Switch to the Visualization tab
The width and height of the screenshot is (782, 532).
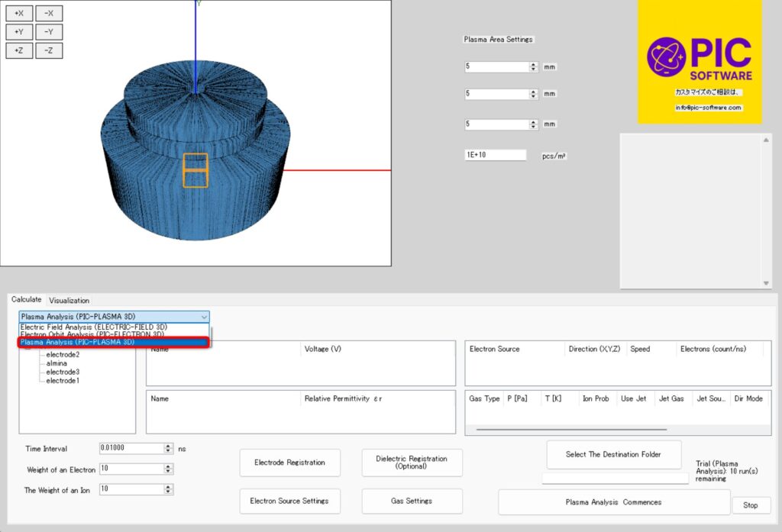tap(69, 301)
